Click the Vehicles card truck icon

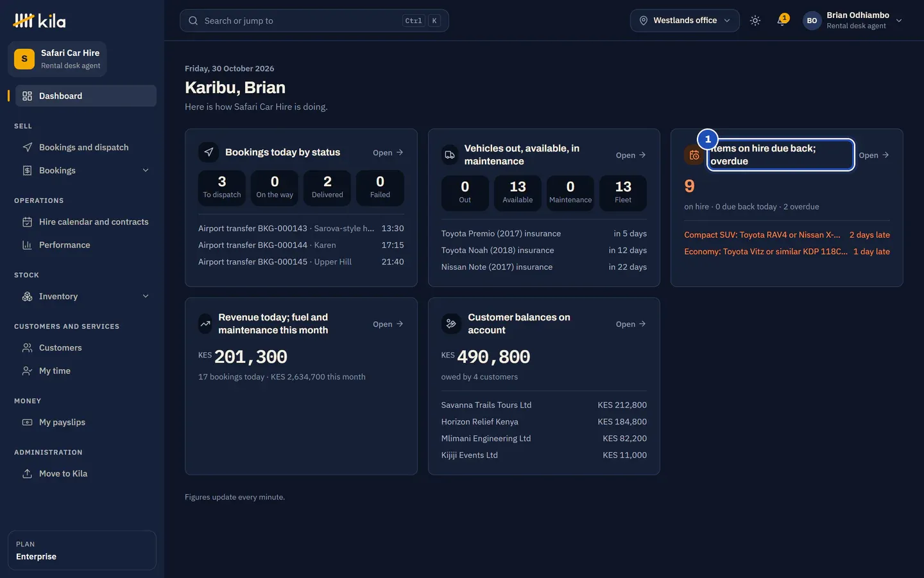[450, 155]
